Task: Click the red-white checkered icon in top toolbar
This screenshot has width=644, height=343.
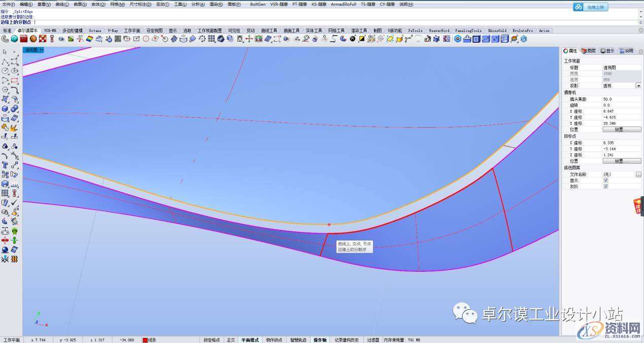Action: (43, 39)
